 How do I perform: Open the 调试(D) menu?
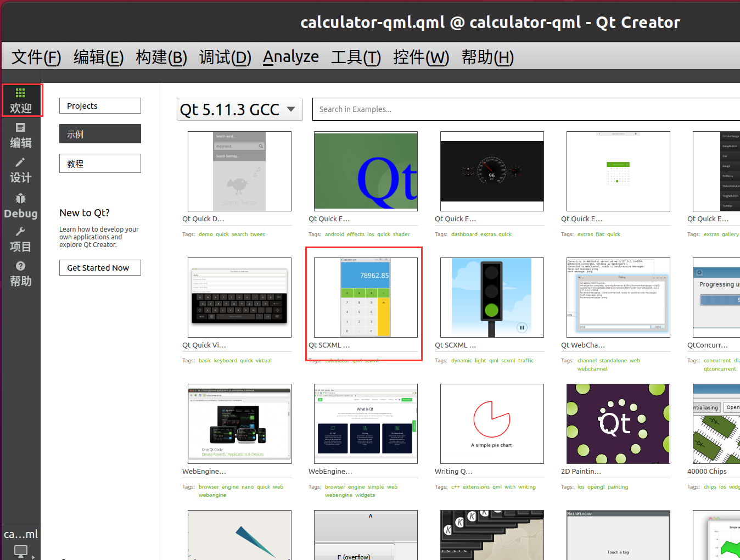[225, 57]
